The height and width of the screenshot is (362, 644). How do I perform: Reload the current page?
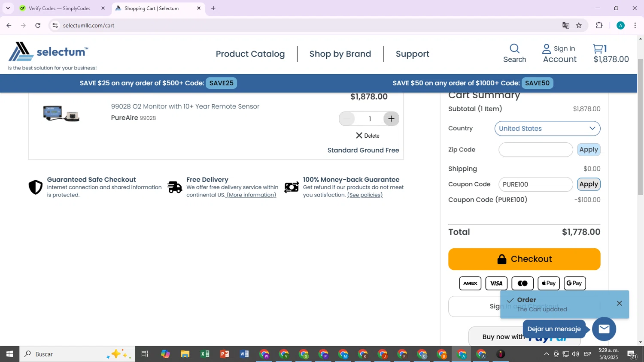(38, 25)
